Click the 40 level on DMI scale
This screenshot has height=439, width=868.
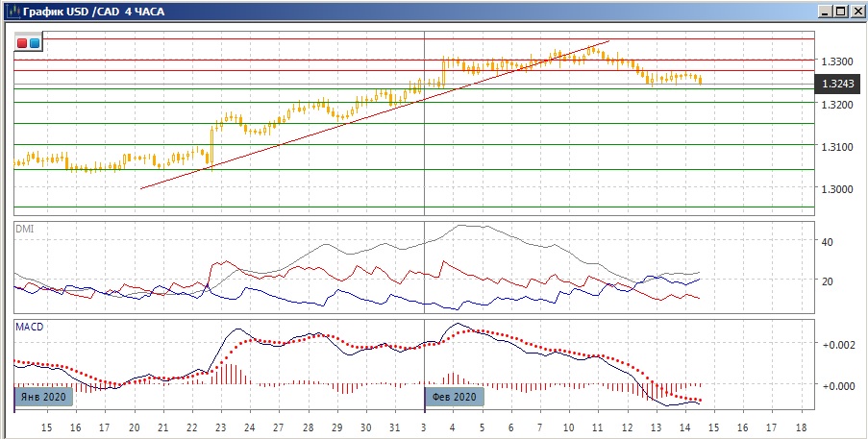[x=827, y=242]
